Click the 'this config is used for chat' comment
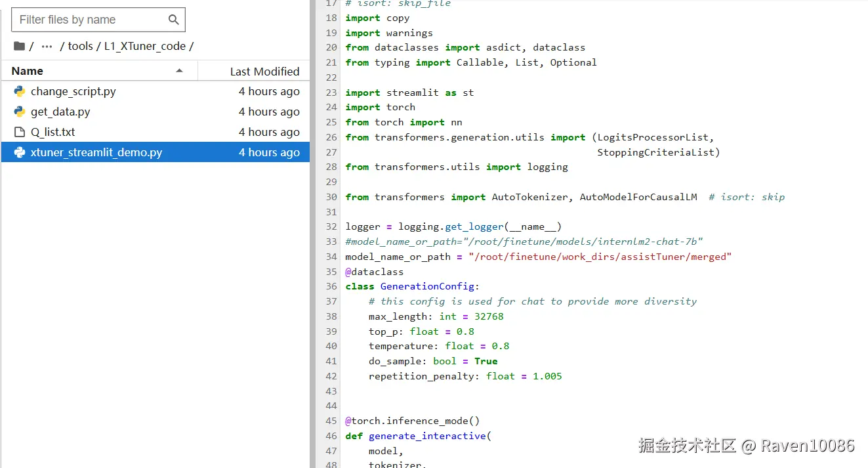This screenshot has height=468, width=868. 533,301
